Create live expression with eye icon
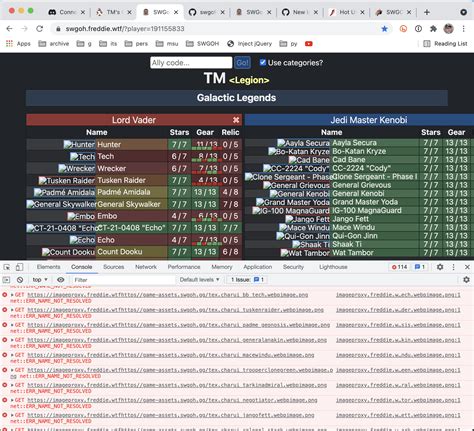Image resolution: width=474 pixels, height=431 pixels. click(60, 280)
